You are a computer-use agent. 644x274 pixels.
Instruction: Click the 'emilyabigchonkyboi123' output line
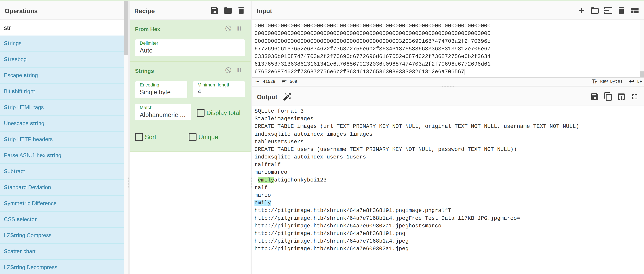290,180
